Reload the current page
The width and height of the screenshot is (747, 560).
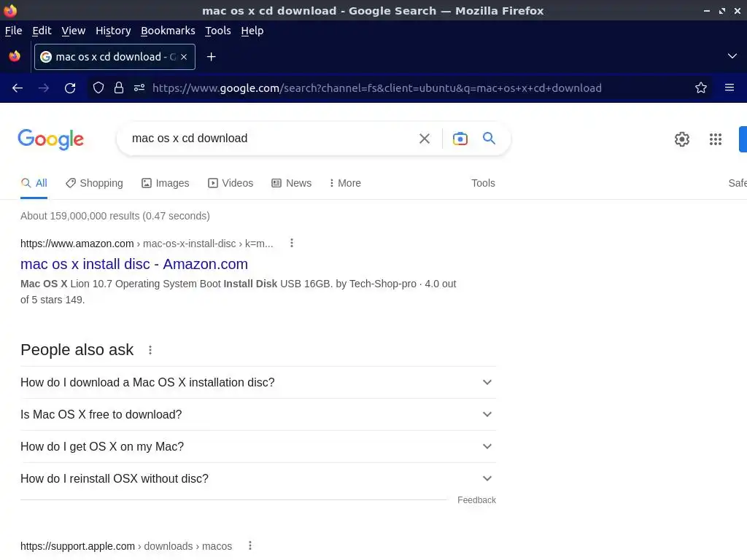70,88
